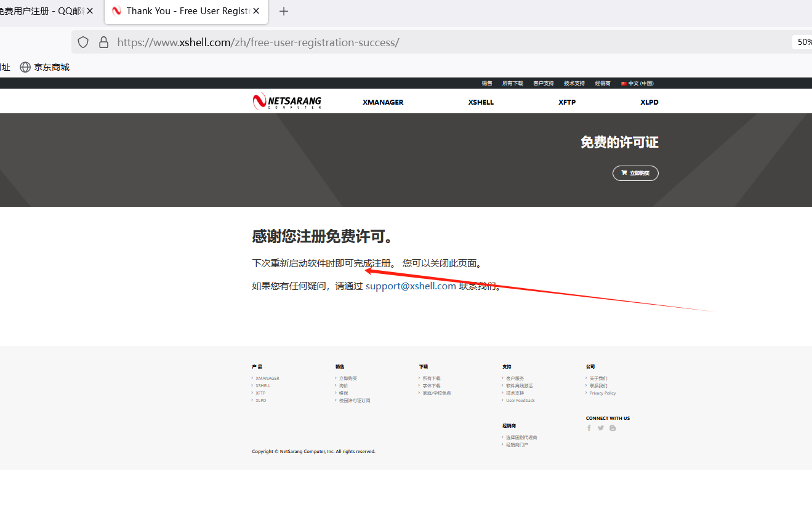Select the Thank You - Free User Registration tab
This screenshot has width=812, height=530.
tap(186, 11)
